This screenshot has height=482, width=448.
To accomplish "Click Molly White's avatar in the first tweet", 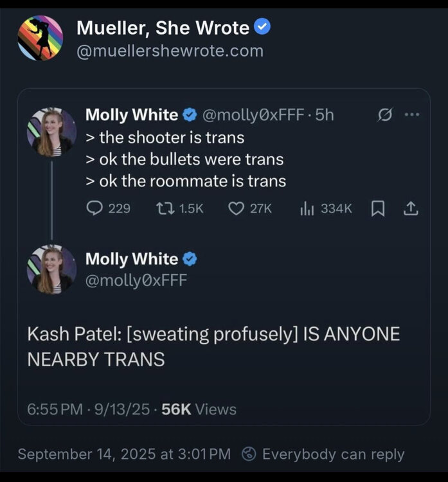I will [x=51, y=132].
